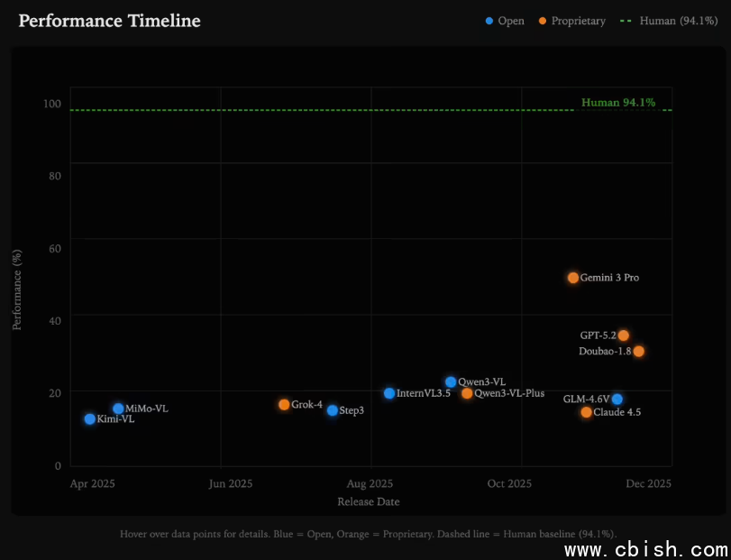Select the InternVL3.5 data point
The height and width of the screenshot is (560, 731).
point(389,393)
